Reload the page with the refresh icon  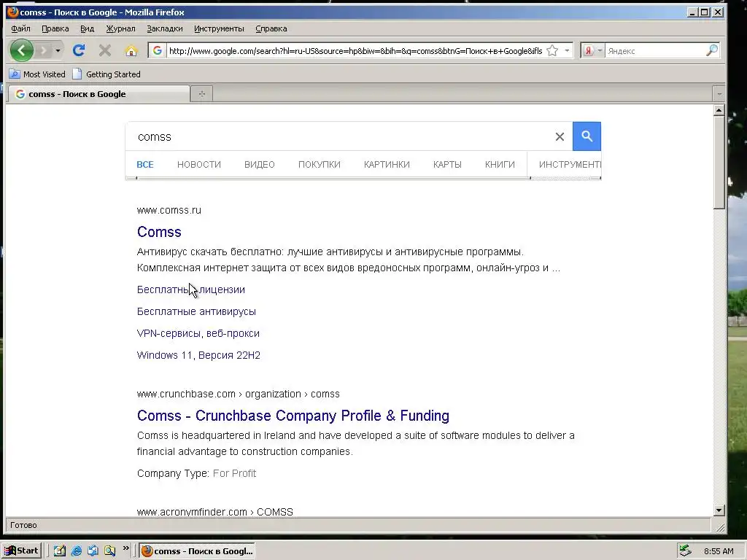(79, 50)
